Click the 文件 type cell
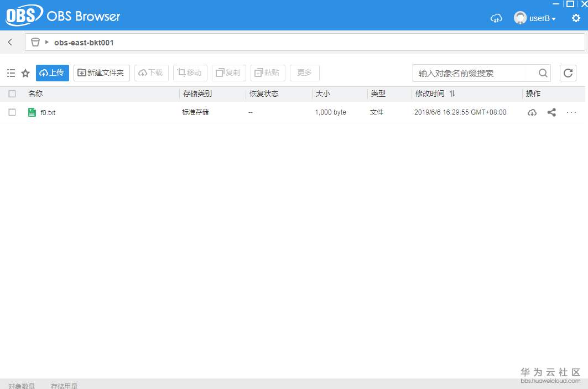The width and height of the screenshot is (588, 389). click(377, 112)
